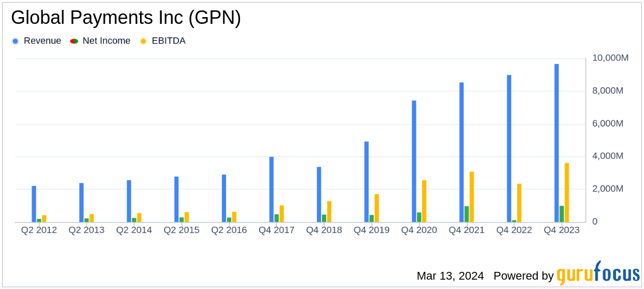Screen dimensions: 644x289
Task: Toggle the Revenue legend item
Action: [36, 41]
